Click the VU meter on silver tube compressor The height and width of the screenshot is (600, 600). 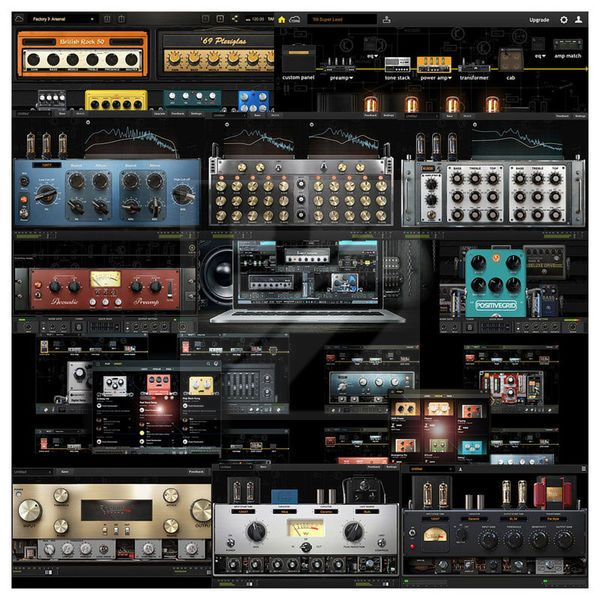coord(306,528)
